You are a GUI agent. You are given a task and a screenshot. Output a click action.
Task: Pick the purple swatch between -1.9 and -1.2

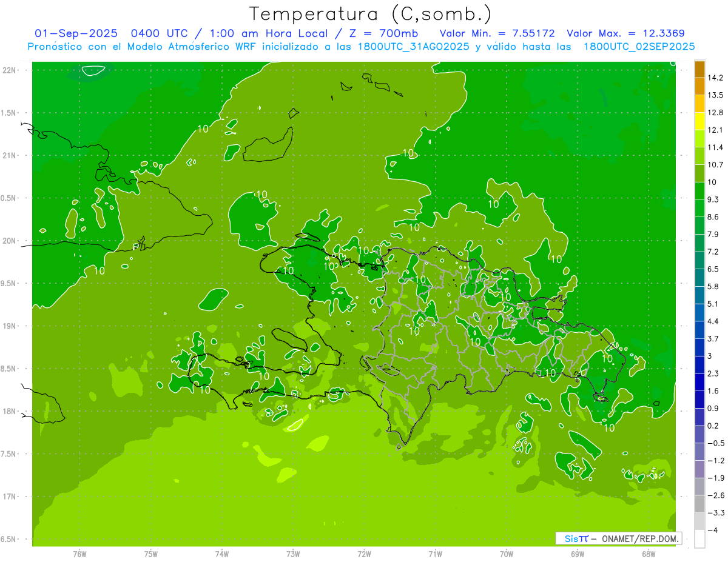(699, 469)
